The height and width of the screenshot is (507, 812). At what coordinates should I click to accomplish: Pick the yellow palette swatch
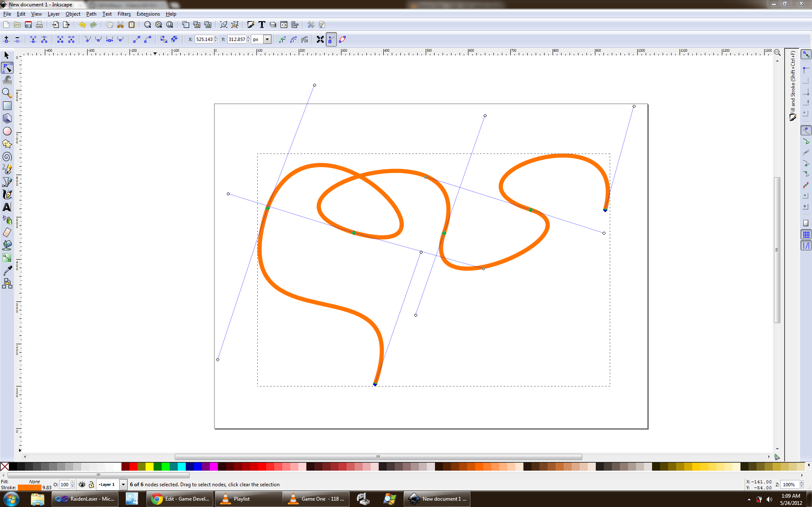pos(149,466)
